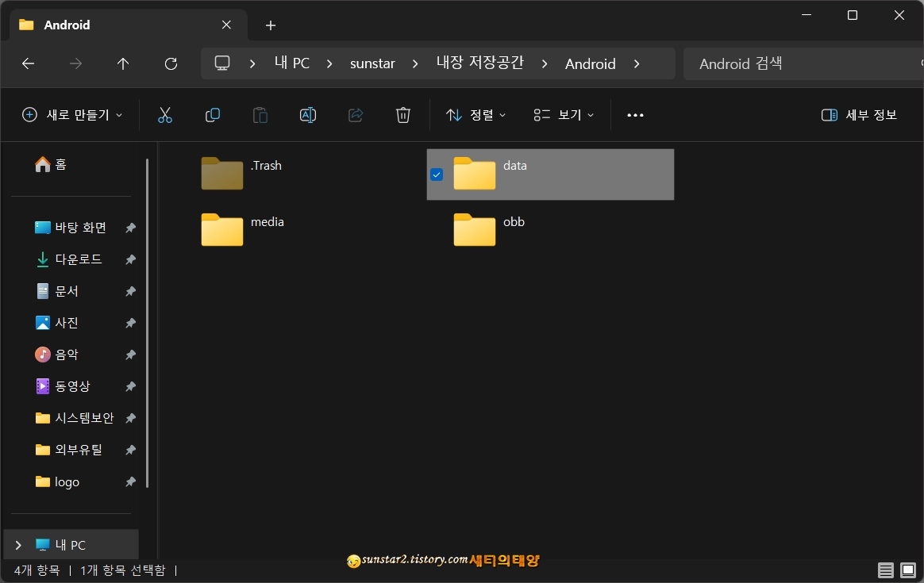The image size is (924, 583).
Task: Expand chevron after Android breadcrumb
Action: click(637, 63)
